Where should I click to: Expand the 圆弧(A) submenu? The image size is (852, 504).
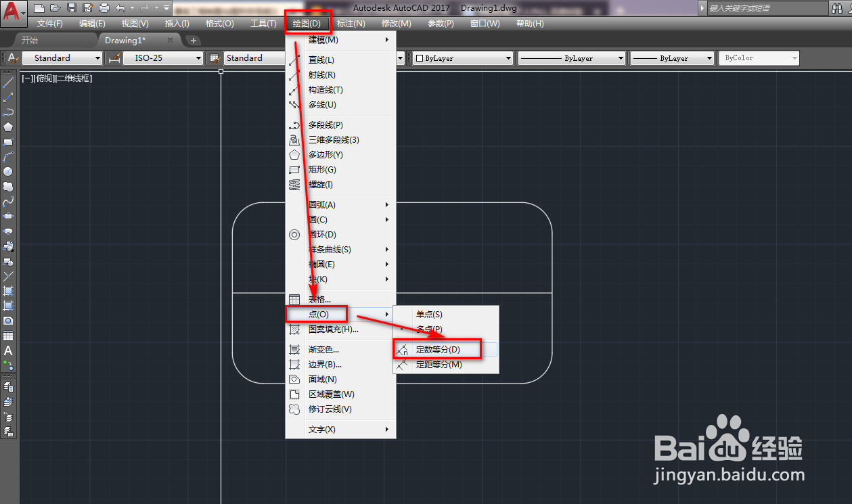pos(340,205)
